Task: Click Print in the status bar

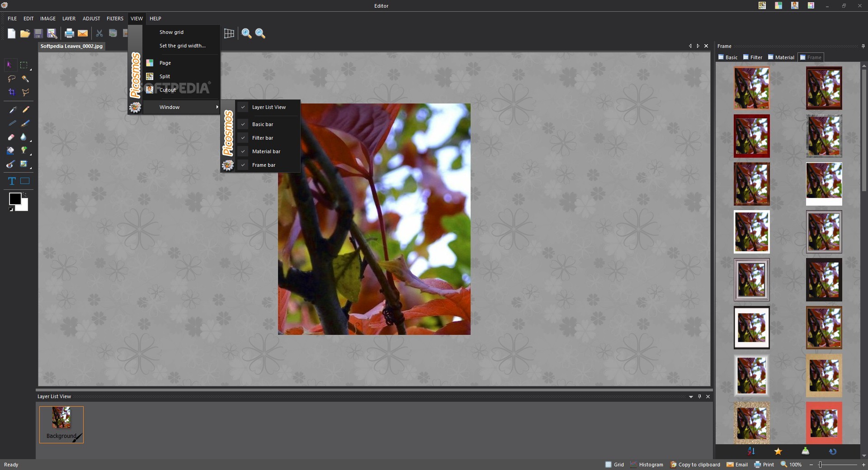Action: coord(764,465)
